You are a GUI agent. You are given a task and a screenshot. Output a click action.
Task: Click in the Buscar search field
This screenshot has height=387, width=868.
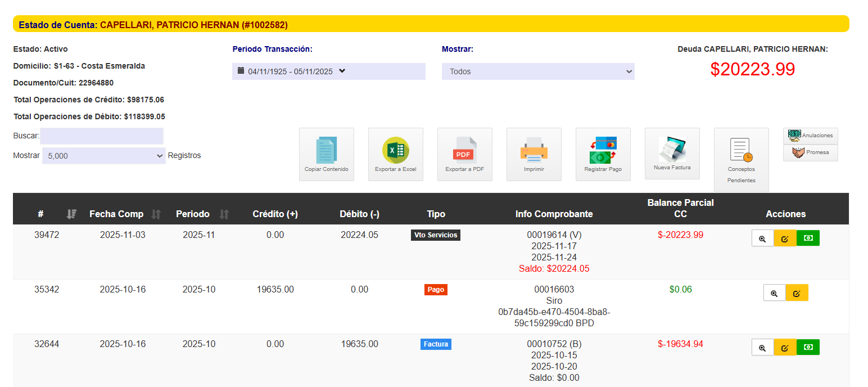click(x=101, y=136)
